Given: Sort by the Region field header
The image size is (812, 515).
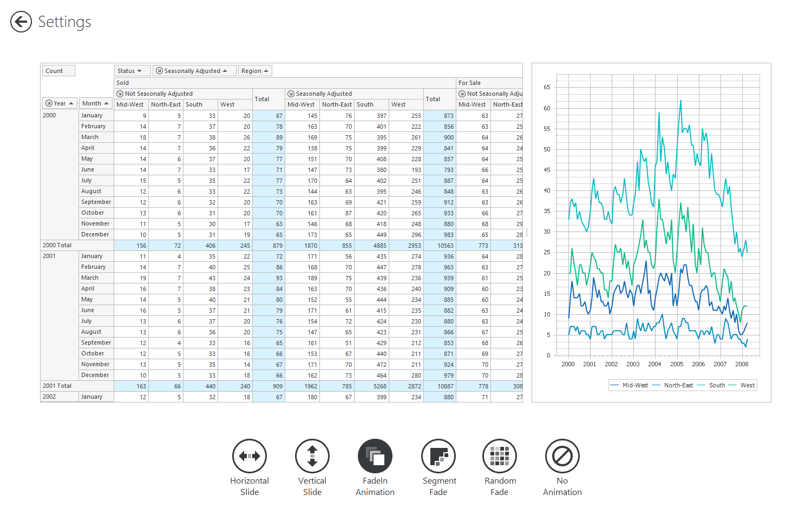Looking at the screenshot, I should pyautogui.click(x=254, y=71).
